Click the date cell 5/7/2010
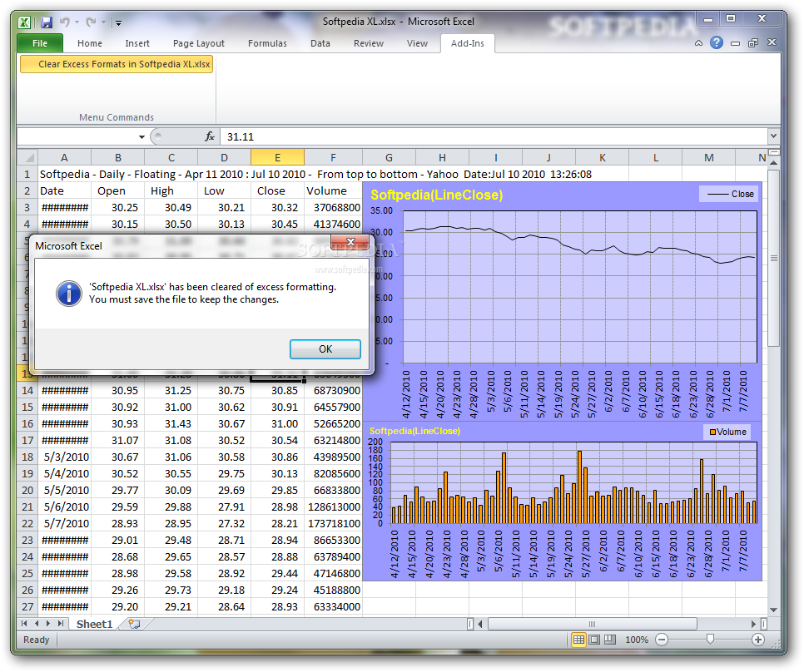Viewport: 804px width, 672px height. [65, 523]
